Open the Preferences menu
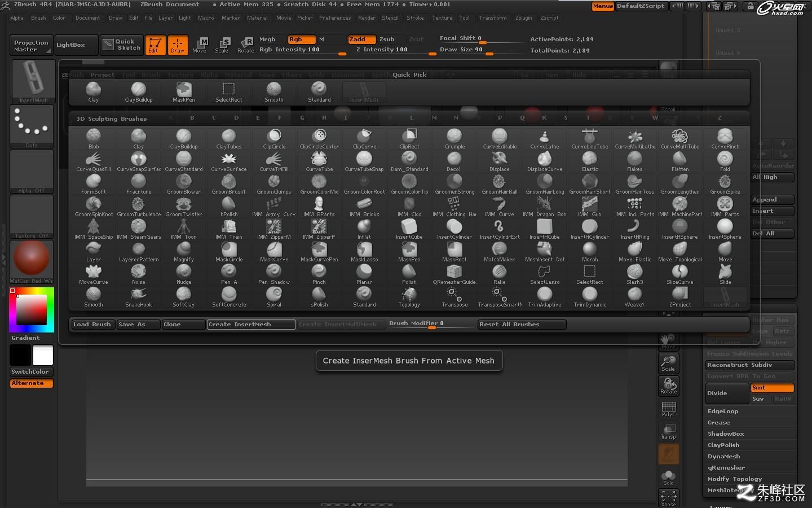 tap(335, 18)
